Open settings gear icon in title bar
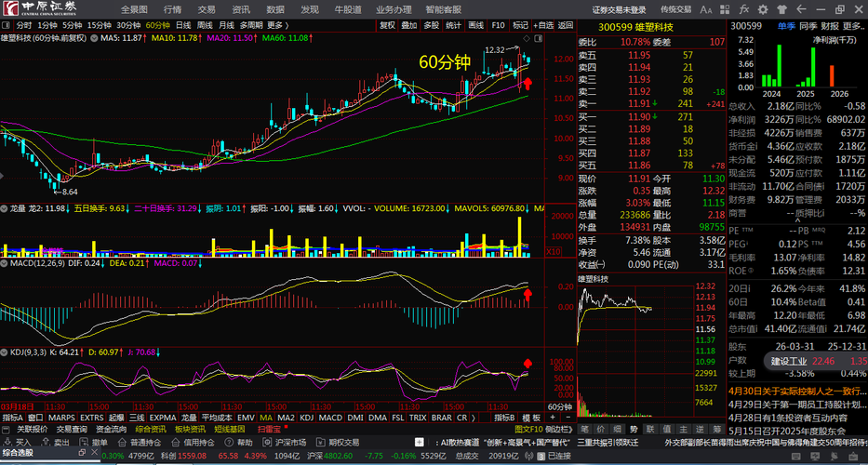Screen dimensions: 868x465 point(764,9)
